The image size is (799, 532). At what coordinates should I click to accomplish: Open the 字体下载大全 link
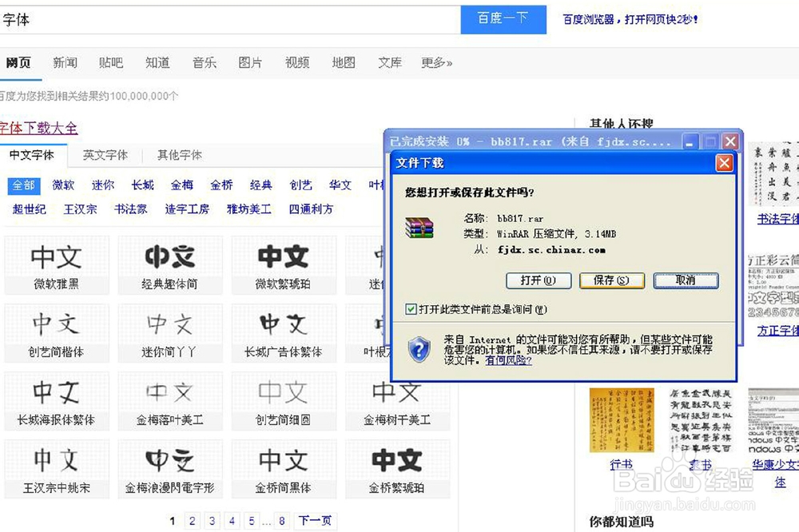(38, 129)
